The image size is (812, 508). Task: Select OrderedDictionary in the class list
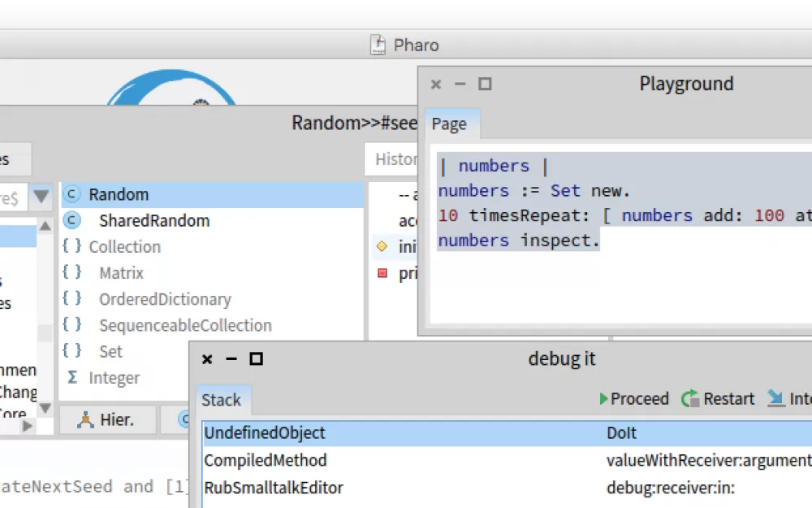[165, 299]
